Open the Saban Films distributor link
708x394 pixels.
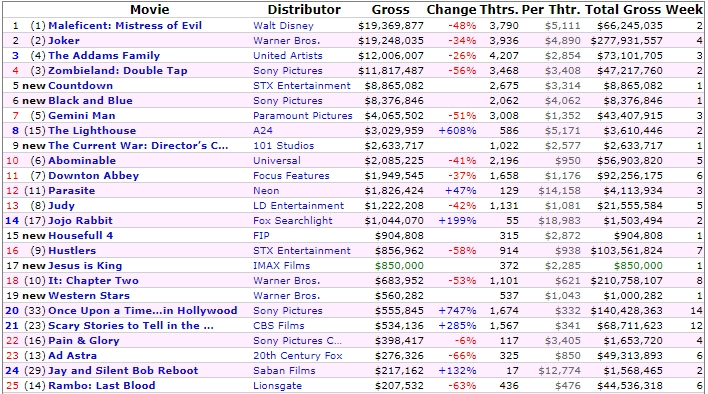tap(284, 371)
